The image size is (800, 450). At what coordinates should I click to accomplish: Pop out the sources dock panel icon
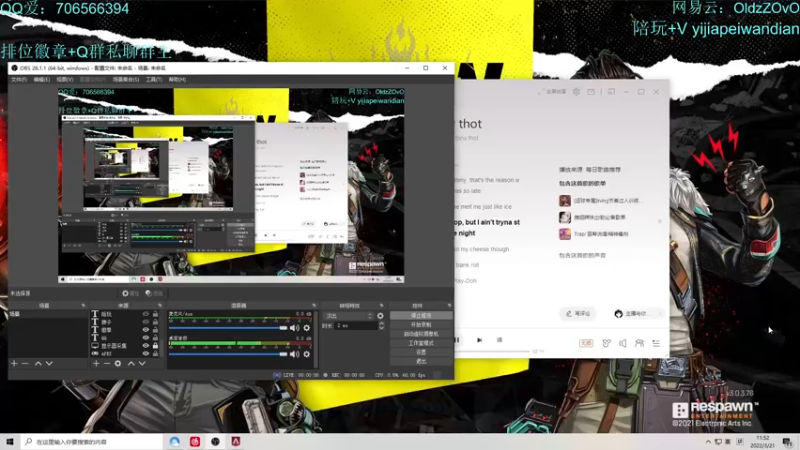pyautogui.click(x=160, y=306)
